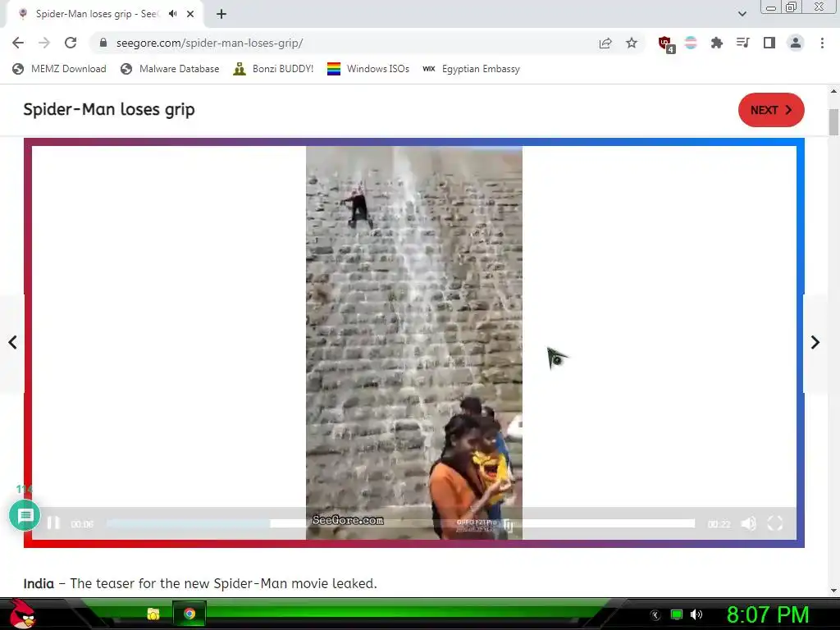This screenshot has height=630, width=840.
Task: Enter fullscreen on the video
Action: pyautogui.click(x=774, y=523)
